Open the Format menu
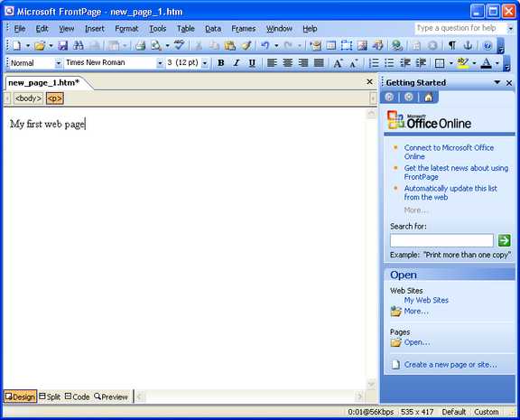This screenshot has height=420, width=520. pos(126,29)
